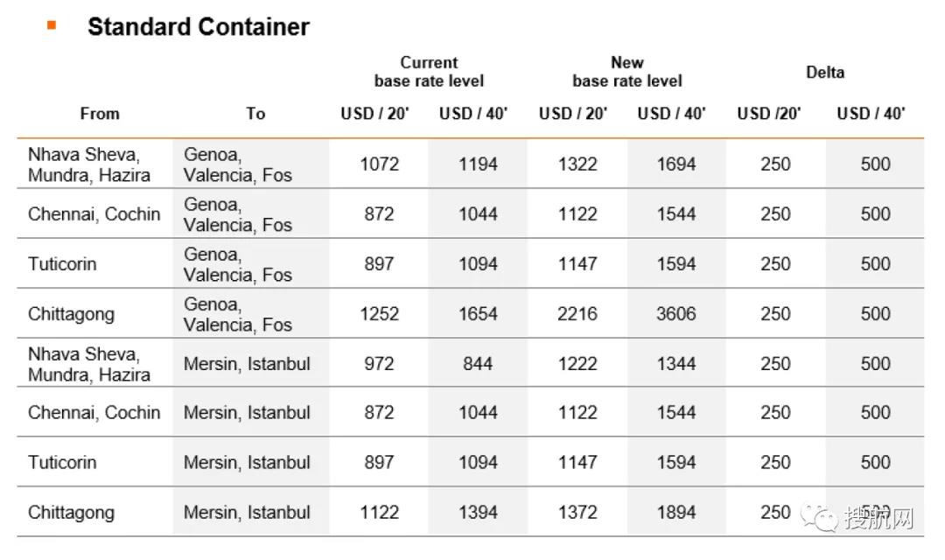Click the "Current base rate level" header
945x560 pixels.
(429, 72)
